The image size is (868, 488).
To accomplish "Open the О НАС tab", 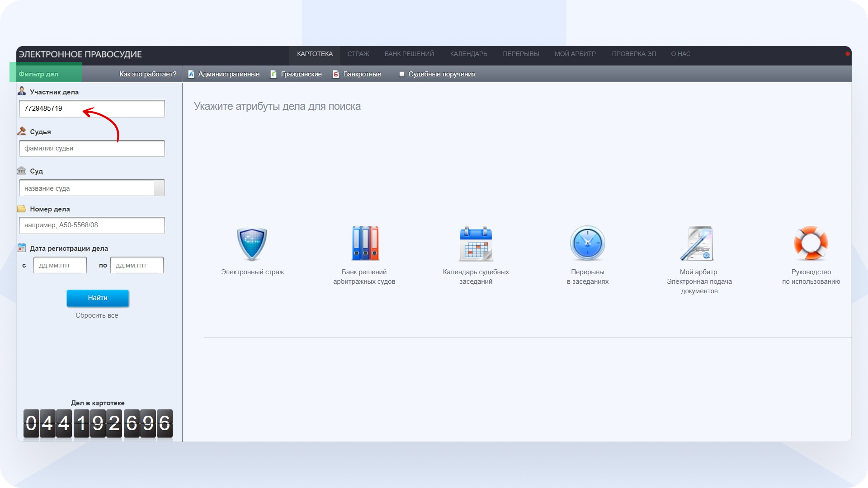I will click(x=681, y=54).
